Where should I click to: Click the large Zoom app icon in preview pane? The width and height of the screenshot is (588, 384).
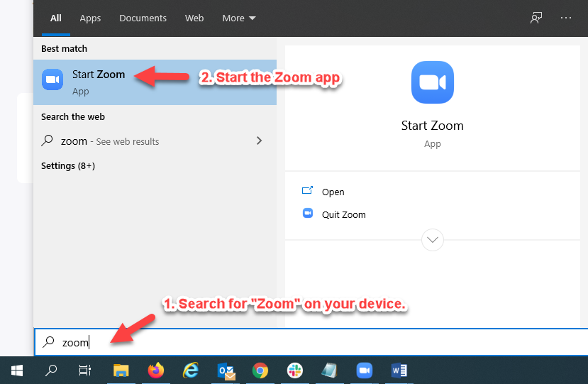point(433,82)
